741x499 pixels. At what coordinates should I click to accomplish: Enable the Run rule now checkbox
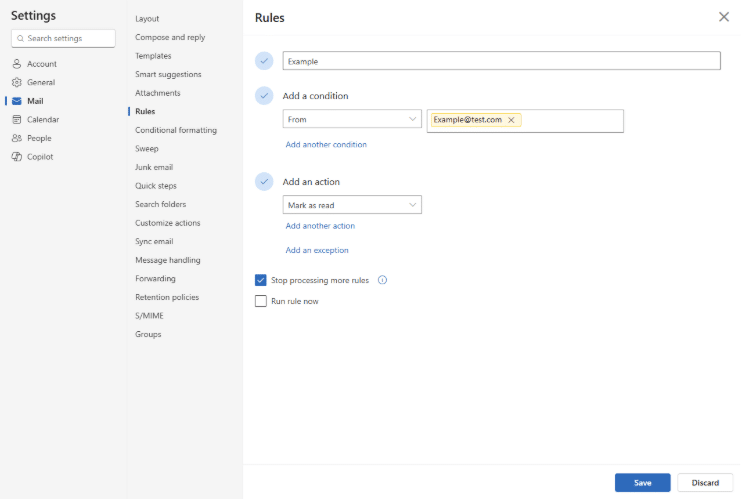coord(261,301)
